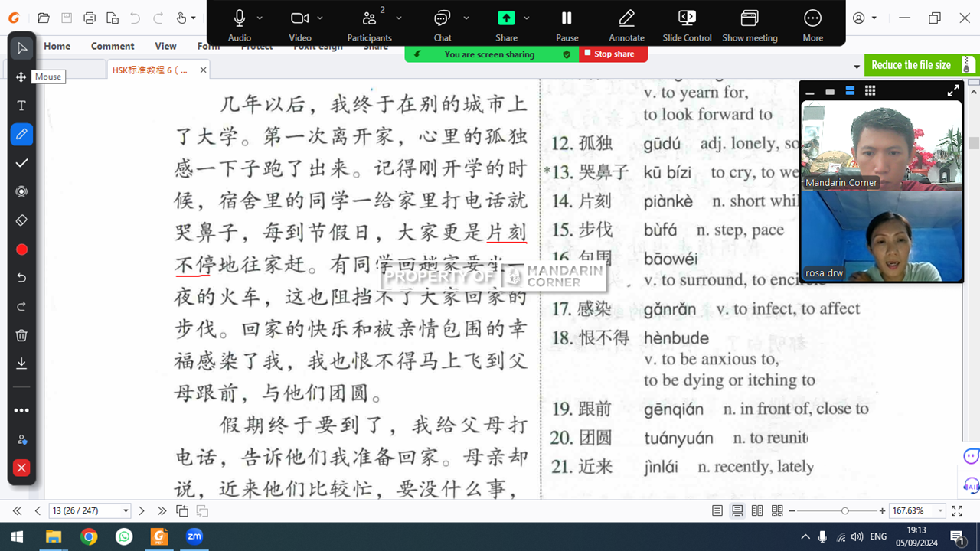The height and width of the screenshot is (551, 980).
Task: Expand the arrow next to Share
Action: pos(526,18)
